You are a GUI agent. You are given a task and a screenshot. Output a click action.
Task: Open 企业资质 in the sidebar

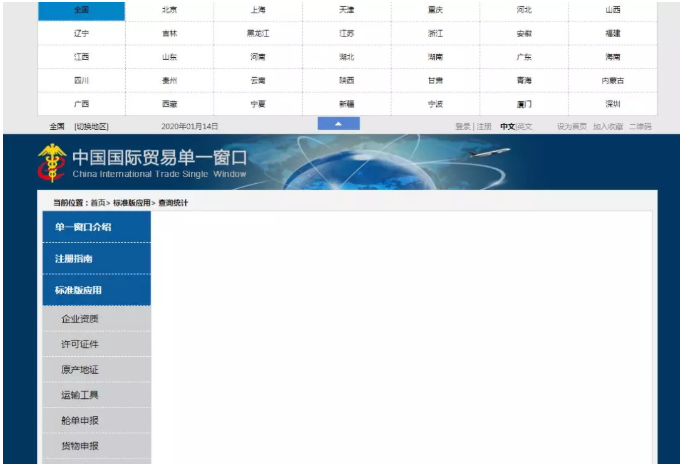coord(96,319)
